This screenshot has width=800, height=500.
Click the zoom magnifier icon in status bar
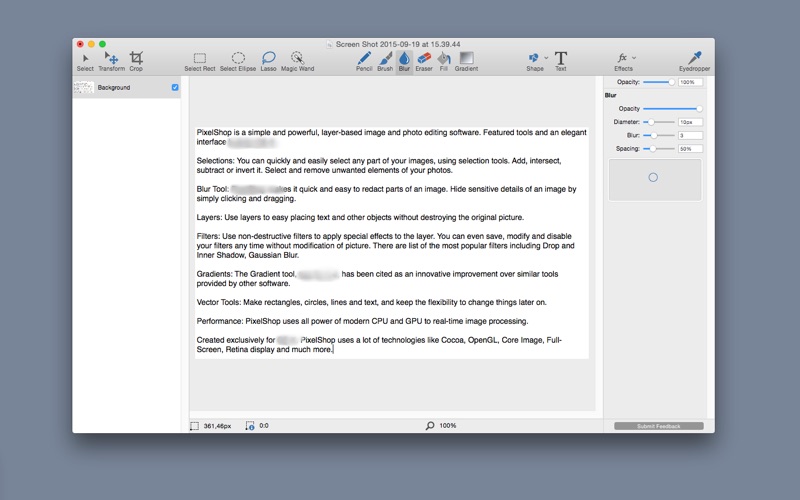coord(430,426)
